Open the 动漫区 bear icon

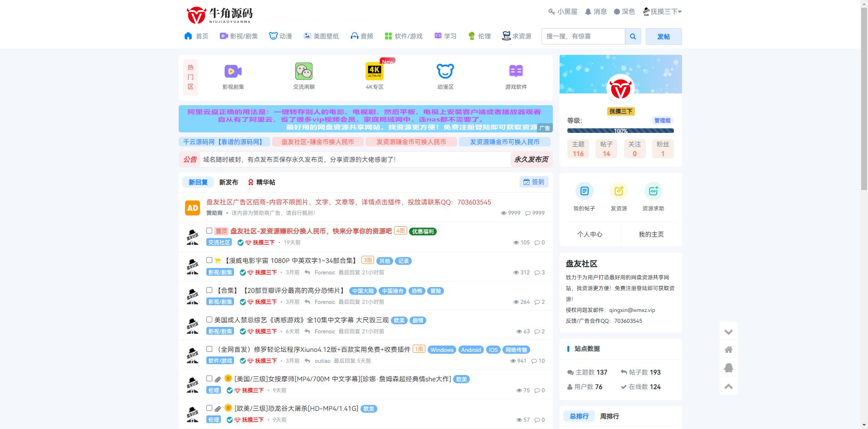pos(445,71)
